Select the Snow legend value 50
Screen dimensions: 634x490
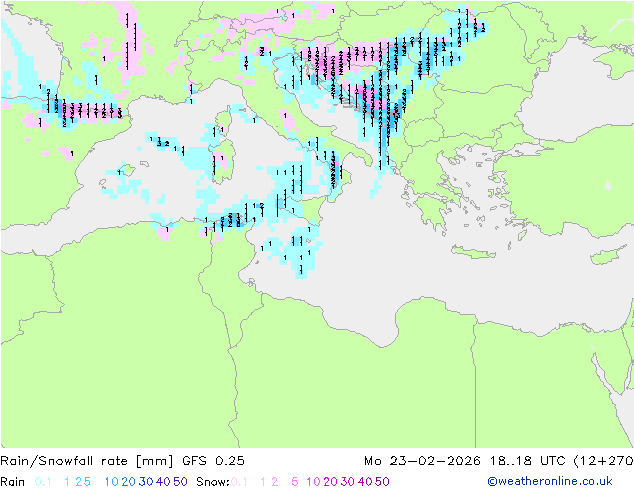coord(382,482)
